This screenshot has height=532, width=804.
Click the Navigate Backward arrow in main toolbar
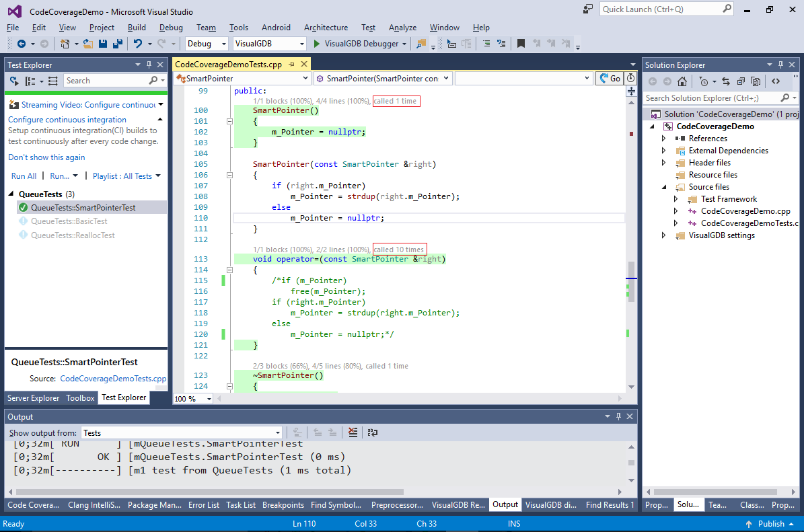tap(22, 44)
